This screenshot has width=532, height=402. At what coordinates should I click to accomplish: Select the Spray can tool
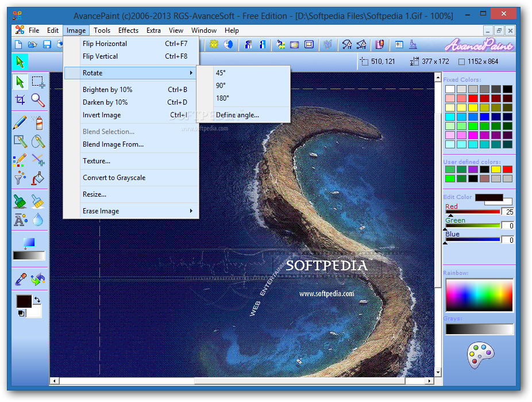point(38,122)
